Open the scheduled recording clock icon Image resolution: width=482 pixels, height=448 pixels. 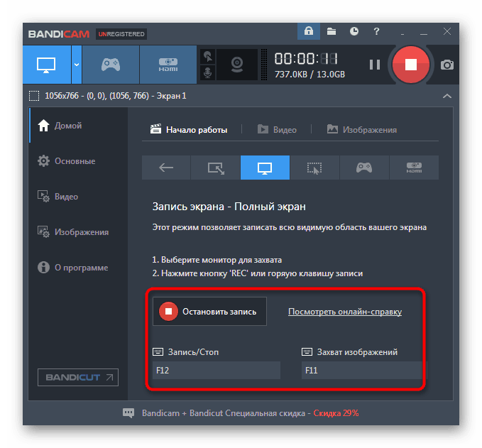[x=354, y=31]
